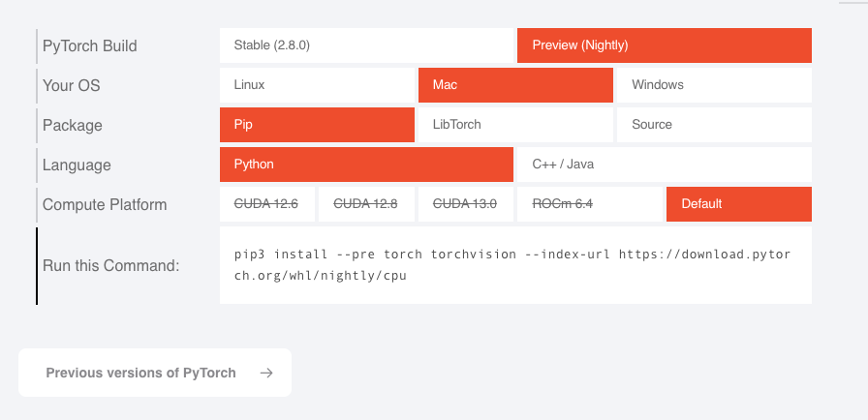Choose Source as the package type

714,125
